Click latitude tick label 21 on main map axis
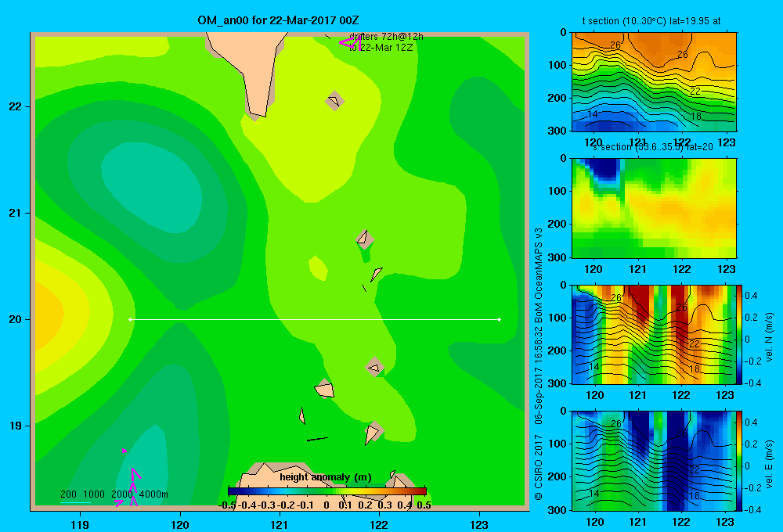 [x=16, y=213]
